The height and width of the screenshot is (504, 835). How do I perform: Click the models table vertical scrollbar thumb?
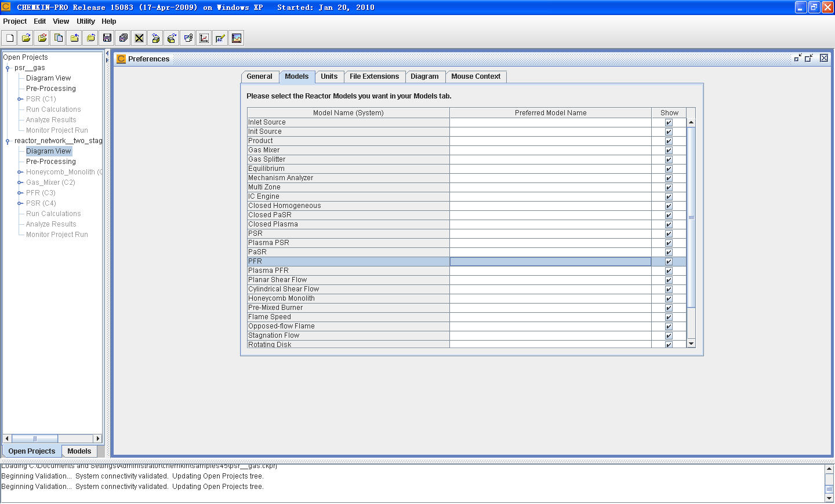(x=691, y=217)
